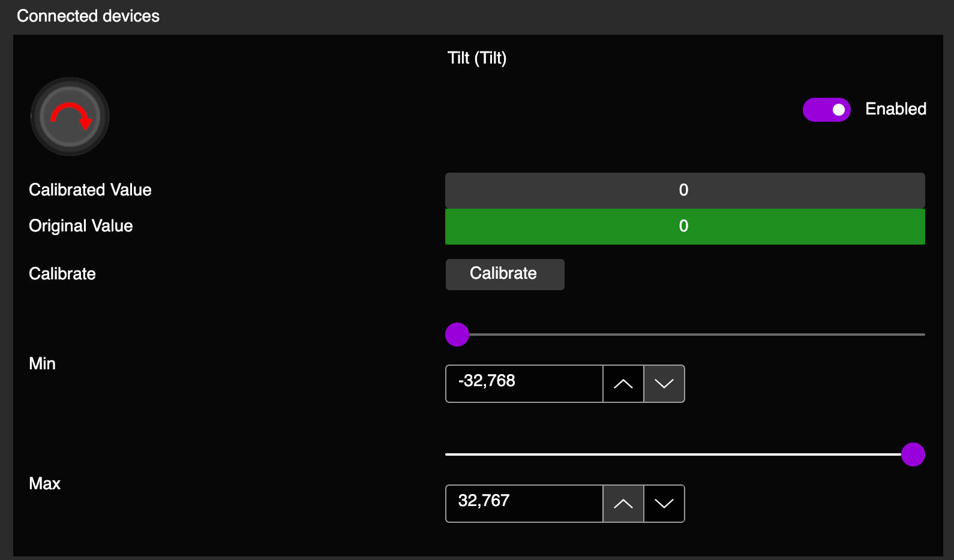Click the Max slider purple handle
The height and width of the screenshot is (560, 954).
(913, 454)
